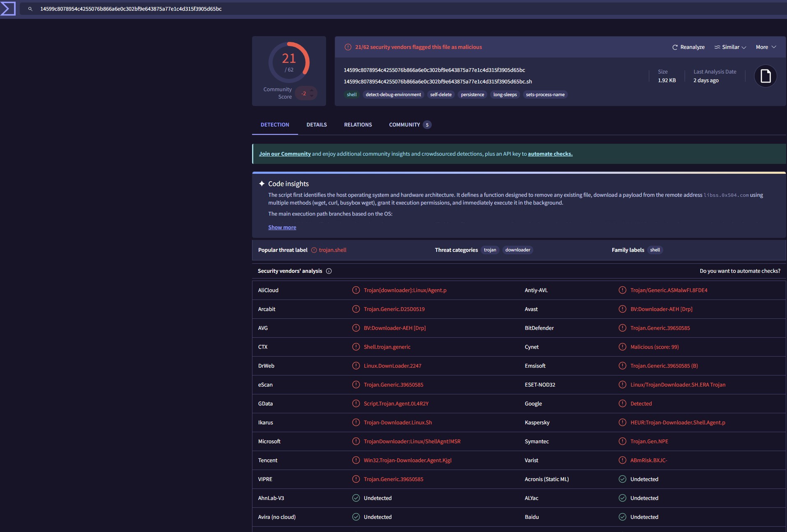The image size is (787, 532).
Task: Click the Linux.DownLoader.2247 detection name
Action: tap(392, 366)
